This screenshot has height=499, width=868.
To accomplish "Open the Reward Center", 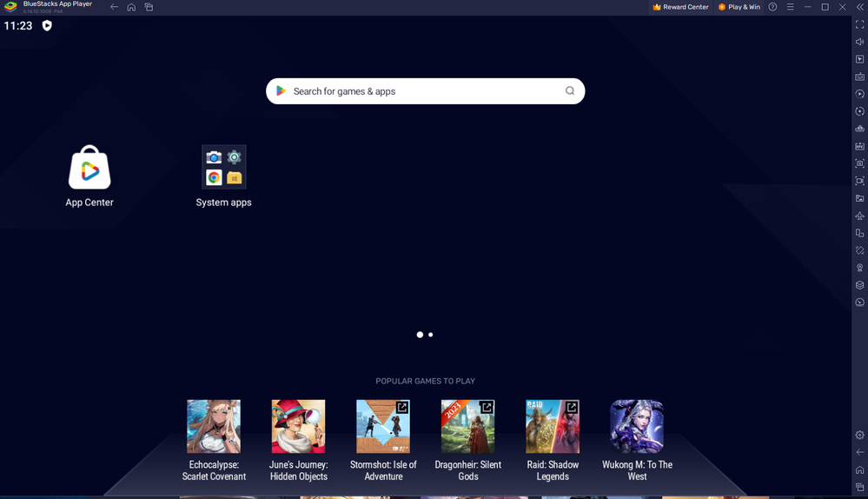I will (x=680, y=7).
